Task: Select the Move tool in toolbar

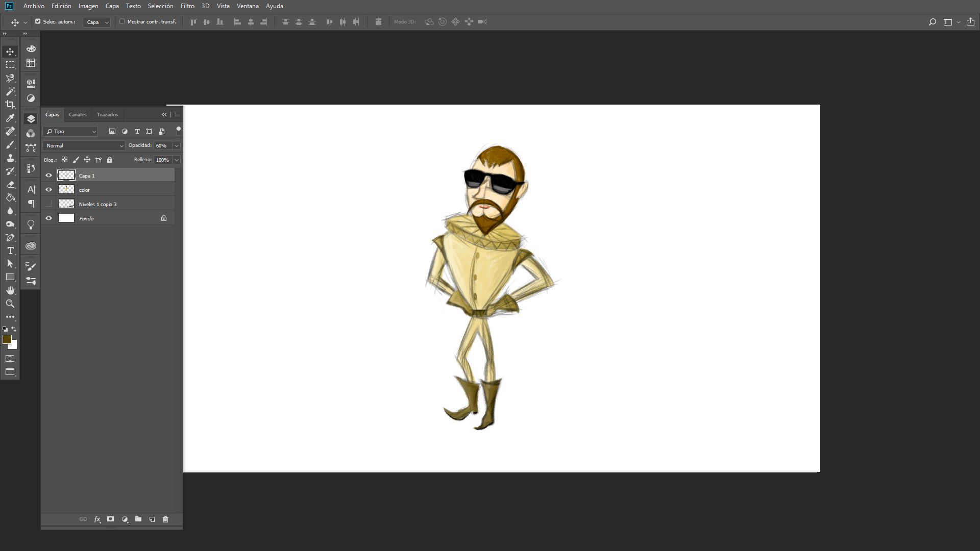Action: (x=10, y=52)
